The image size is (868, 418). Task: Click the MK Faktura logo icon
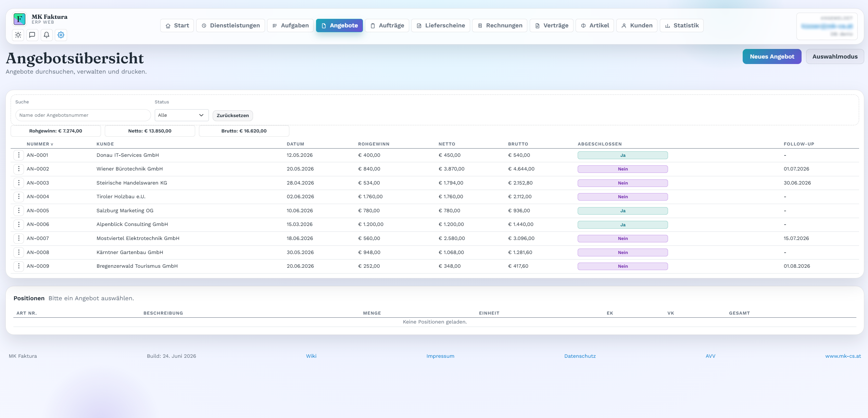(x=20, y=19)
